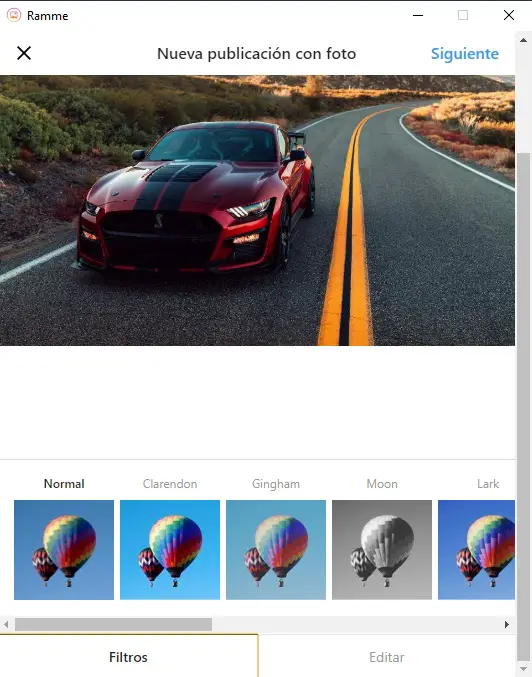Click Siguiente to proceed

coord(465,54)
